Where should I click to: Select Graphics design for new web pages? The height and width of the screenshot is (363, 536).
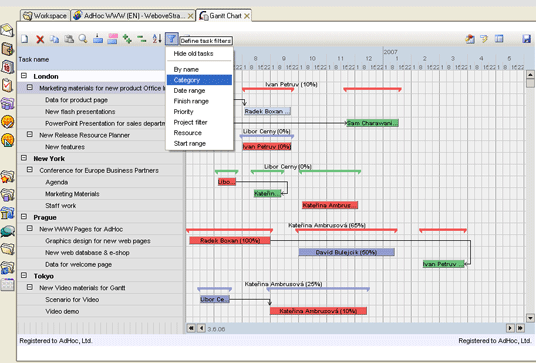pyautogui.click(x=100, y=241)
